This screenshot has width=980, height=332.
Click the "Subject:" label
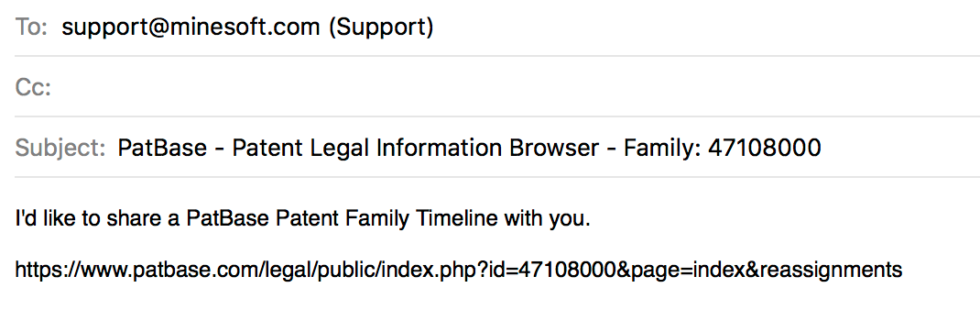tap(60, 149)
